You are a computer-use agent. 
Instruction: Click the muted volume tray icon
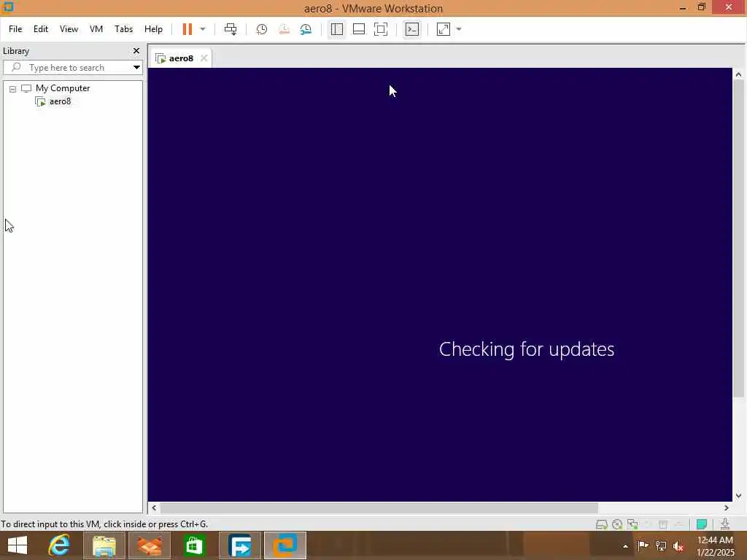[678, 546]
